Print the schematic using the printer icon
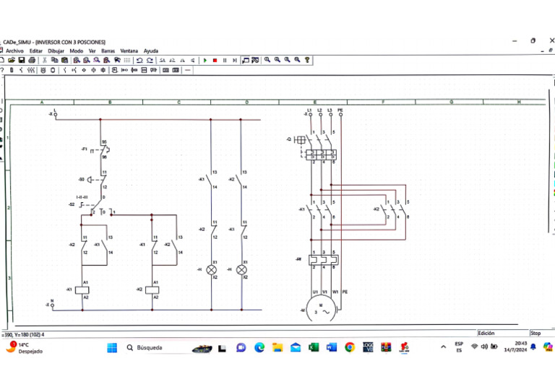The width and height of the screenshot is (555, 392). click(32, 60)
